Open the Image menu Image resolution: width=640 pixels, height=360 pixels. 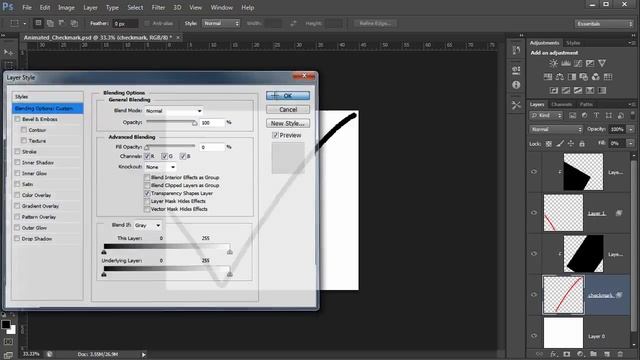[x=66, y=7]
